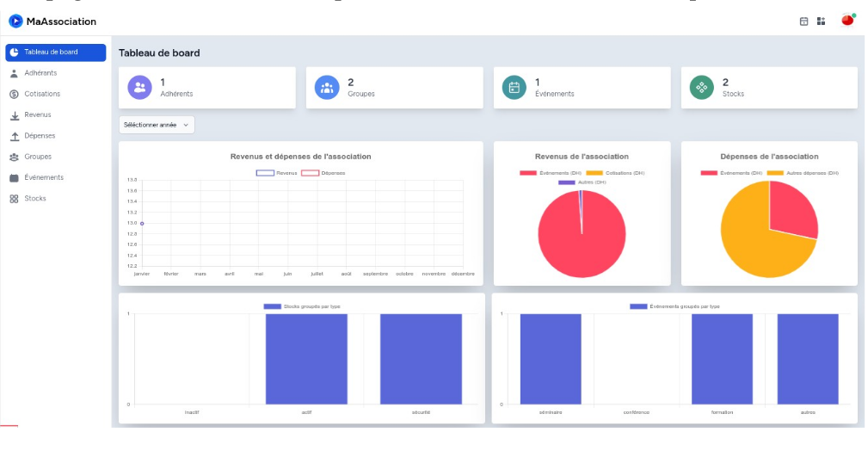Click the MaAssociation logo icon
This screenshot has width=868, height=451.
click(x=15, y=21)
